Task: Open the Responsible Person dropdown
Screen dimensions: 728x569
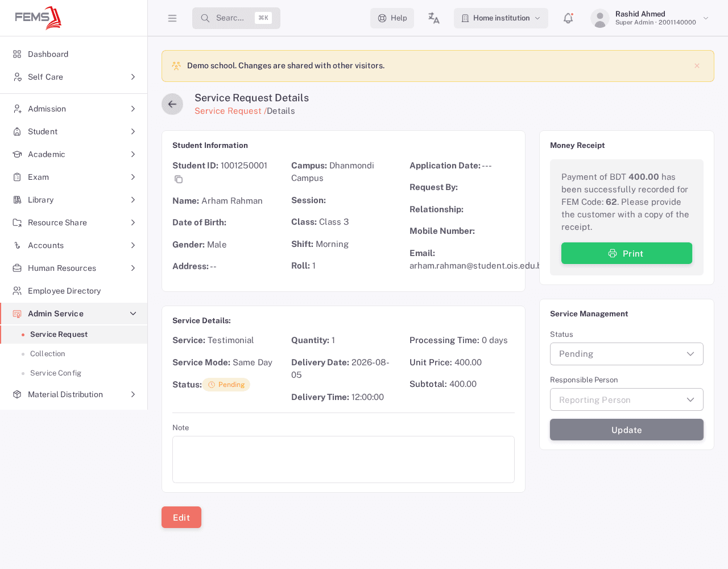Action: [x=627, y=399]
